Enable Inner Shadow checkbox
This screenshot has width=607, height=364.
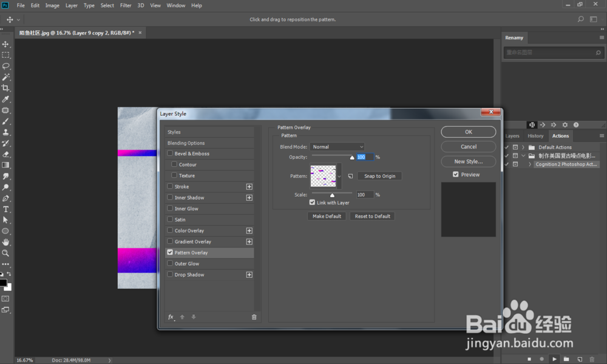tap(170, 197)
